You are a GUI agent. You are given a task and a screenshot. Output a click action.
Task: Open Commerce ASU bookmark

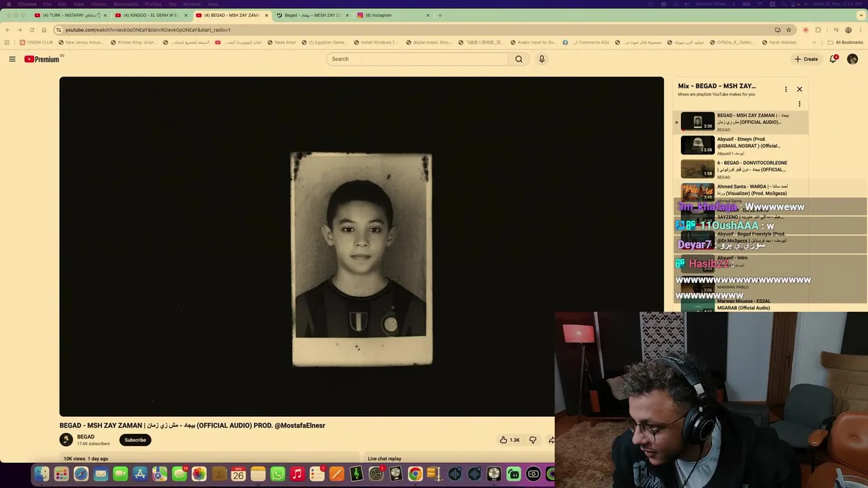(x=586, y=42)
